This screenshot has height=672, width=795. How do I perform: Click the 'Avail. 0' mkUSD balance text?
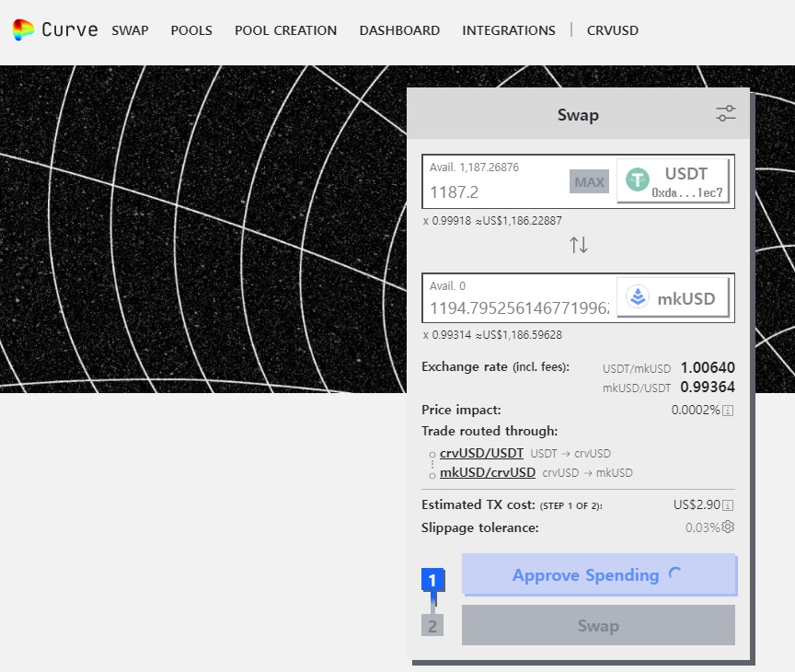tap(447, 286)
